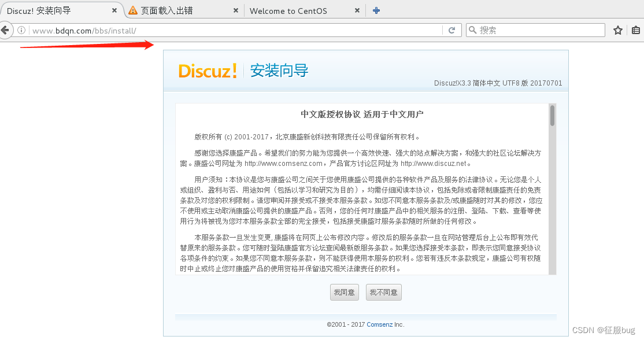This screenshot has width=644, height=340.
Task: Click heading 中文版授权协议 适用于中文用户
Action: tap(362, 114)
